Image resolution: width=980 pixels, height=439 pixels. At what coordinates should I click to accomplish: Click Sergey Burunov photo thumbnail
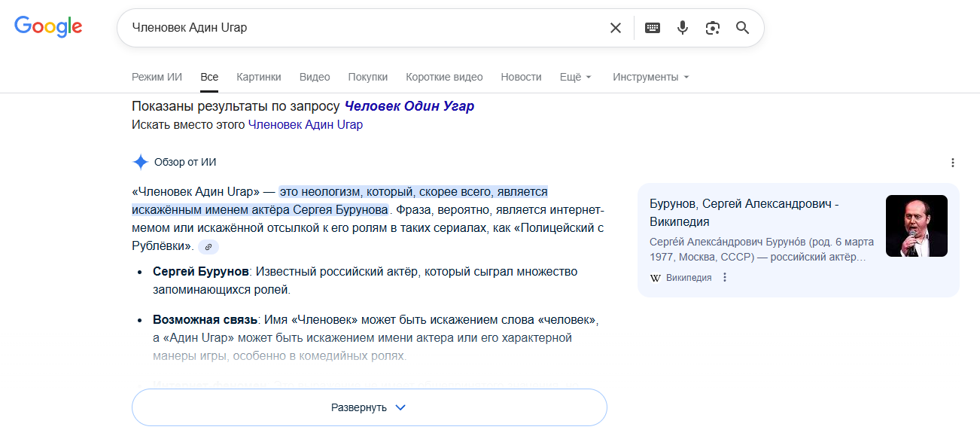pyautogui.click(x=916, y=226)
